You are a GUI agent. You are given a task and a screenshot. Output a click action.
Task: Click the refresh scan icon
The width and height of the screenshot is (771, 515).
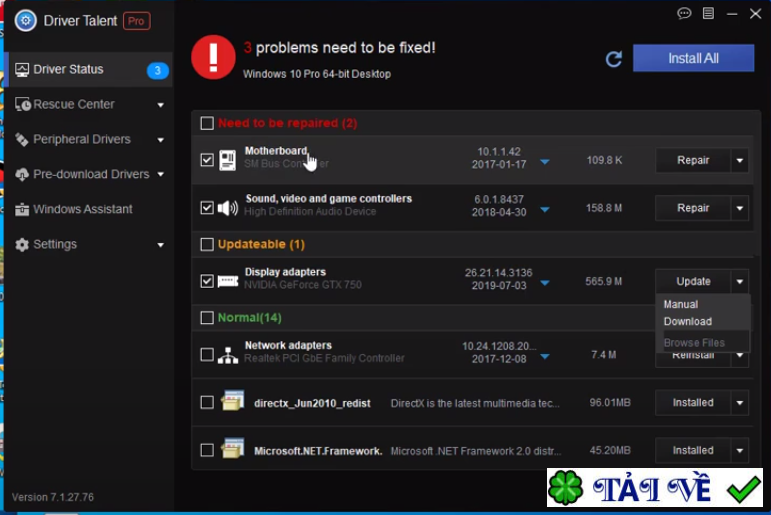tap(614, 59)
